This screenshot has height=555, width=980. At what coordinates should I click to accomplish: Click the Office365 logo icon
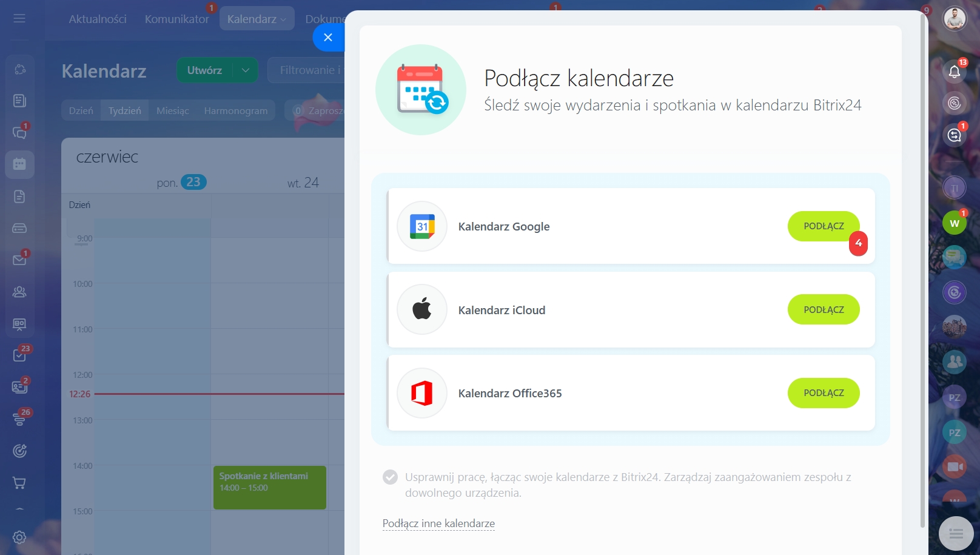click(x=422, y=393)
